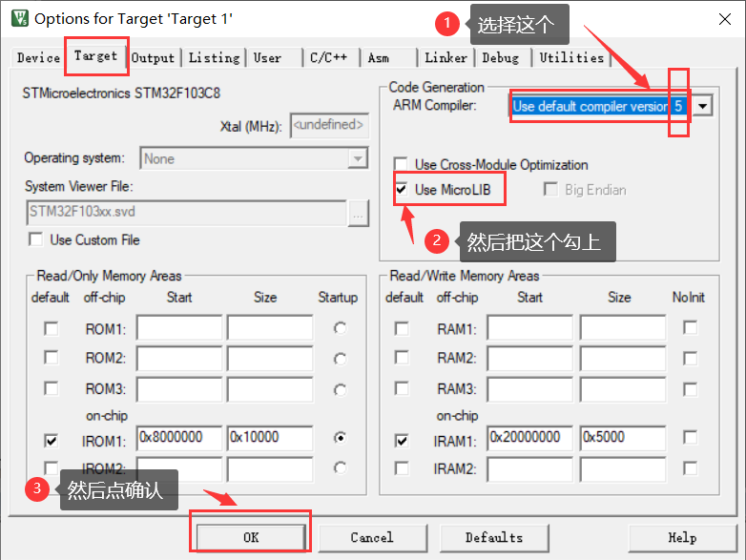Select ROM1 Startup radio button

(341, 328)
